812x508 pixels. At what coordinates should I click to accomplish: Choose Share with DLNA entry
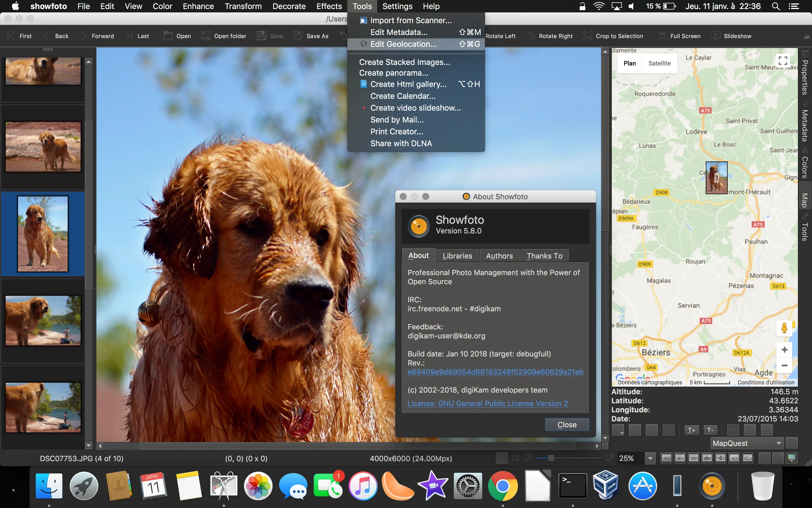point(416,143)
